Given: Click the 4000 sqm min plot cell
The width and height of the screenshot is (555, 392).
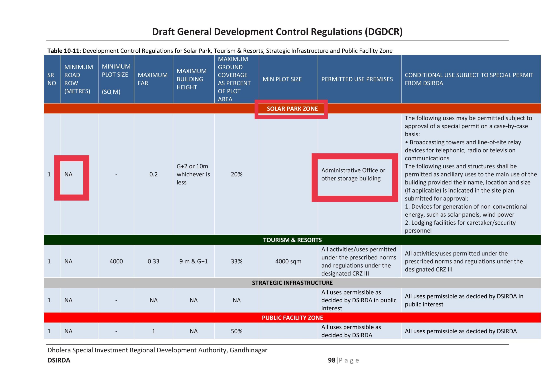Looking at the screenshot, I should [288, 261].
